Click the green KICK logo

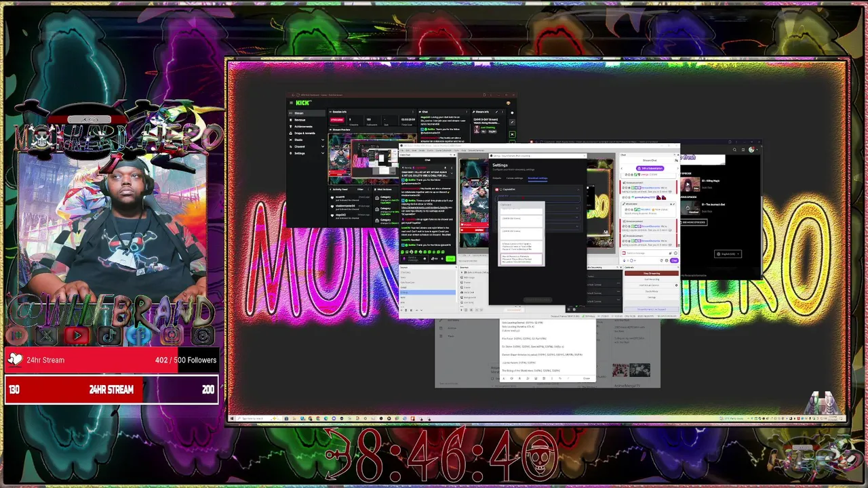pos(303,103)
